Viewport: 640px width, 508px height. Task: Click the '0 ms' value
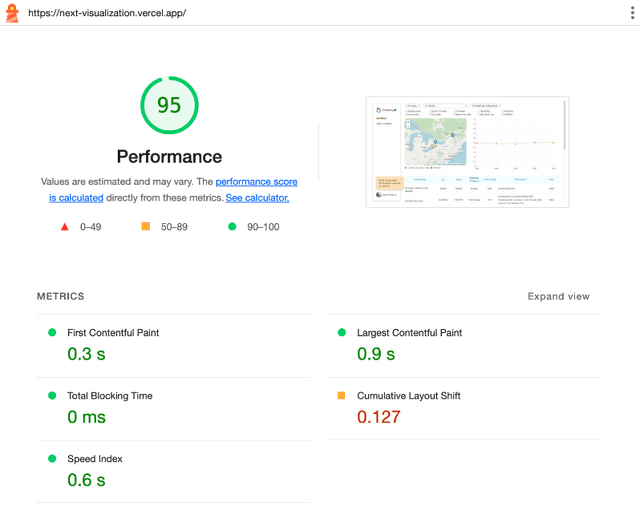(87, 417)
